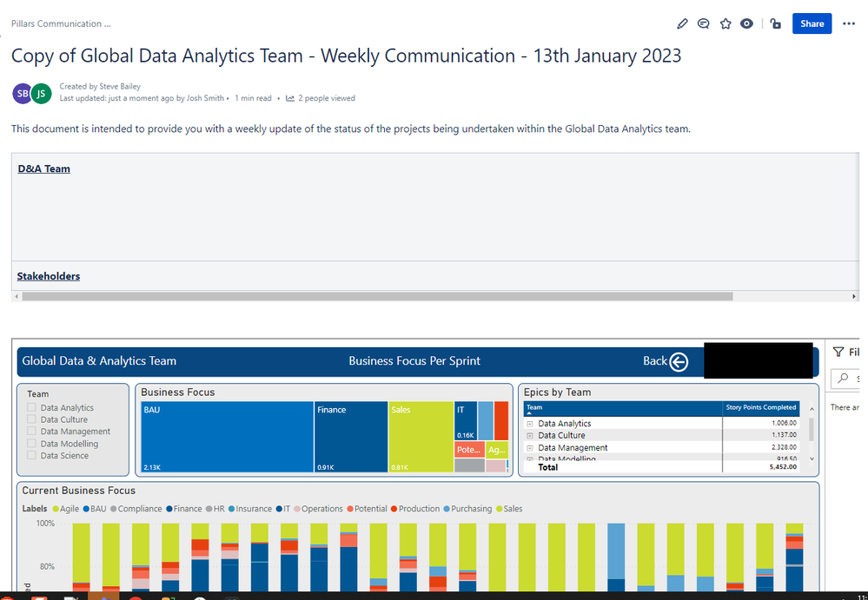Check the Data Management team checkbox
Screen dimensions: 868x600
coord(31,432)
